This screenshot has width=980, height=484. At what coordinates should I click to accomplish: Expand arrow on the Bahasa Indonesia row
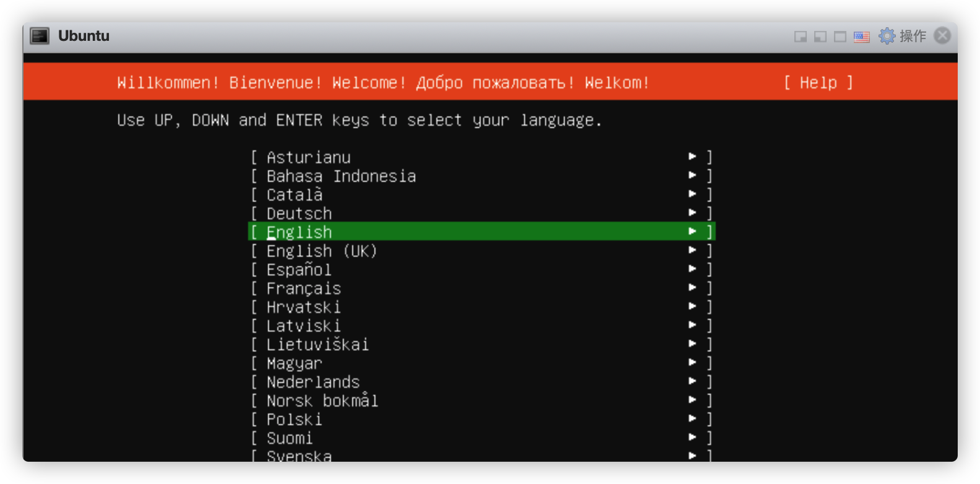pos(693,175)
